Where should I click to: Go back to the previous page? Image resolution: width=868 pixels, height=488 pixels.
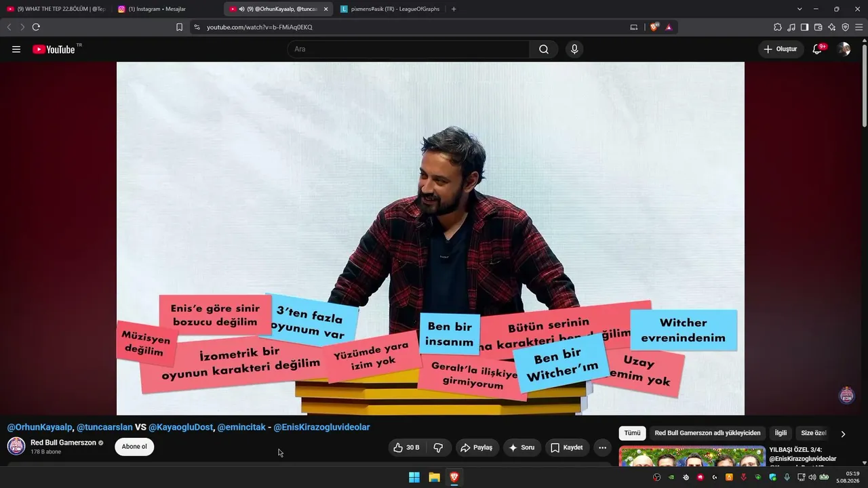click(9, 27)
